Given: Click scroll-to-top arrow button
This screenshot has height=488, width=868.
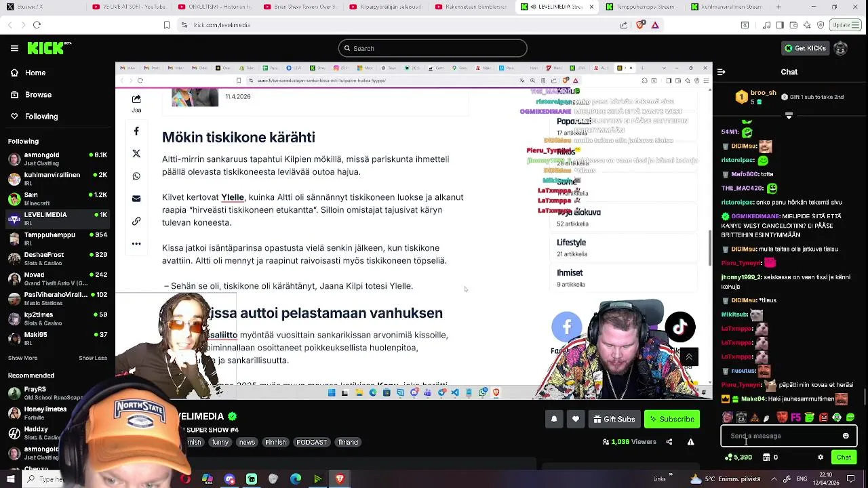Looking at the screenshot, I should pyautogui.click(x=689, y=357).
